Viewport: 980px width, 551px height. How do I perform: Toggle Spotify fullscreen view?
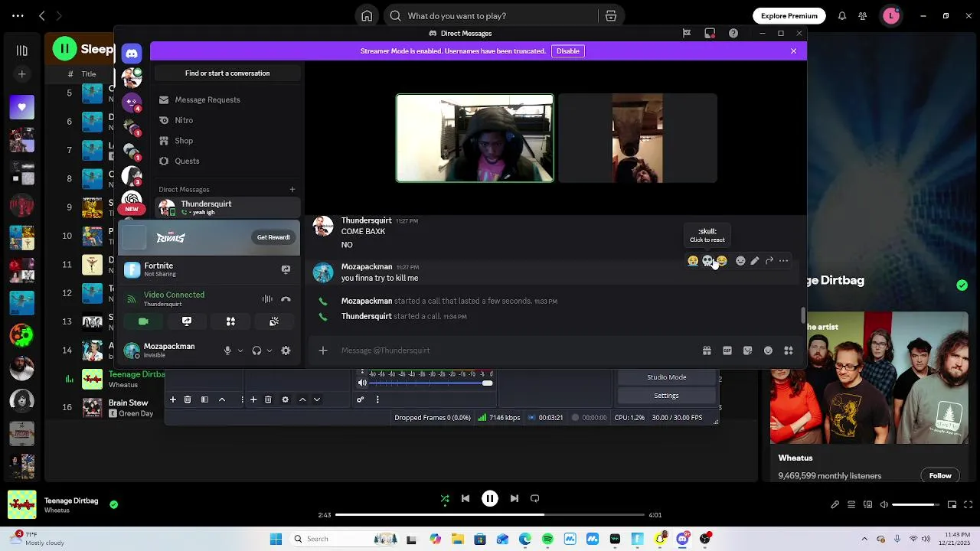pos(969,505)
